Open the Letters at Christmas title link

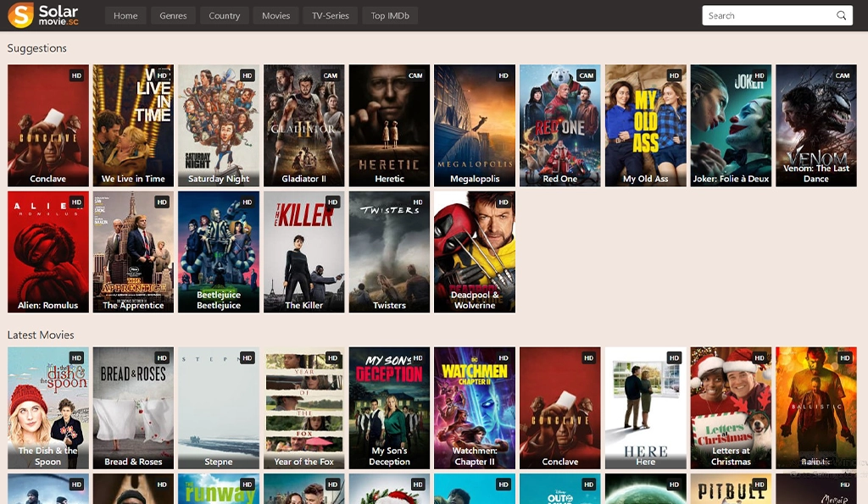(x=731, y=456)
